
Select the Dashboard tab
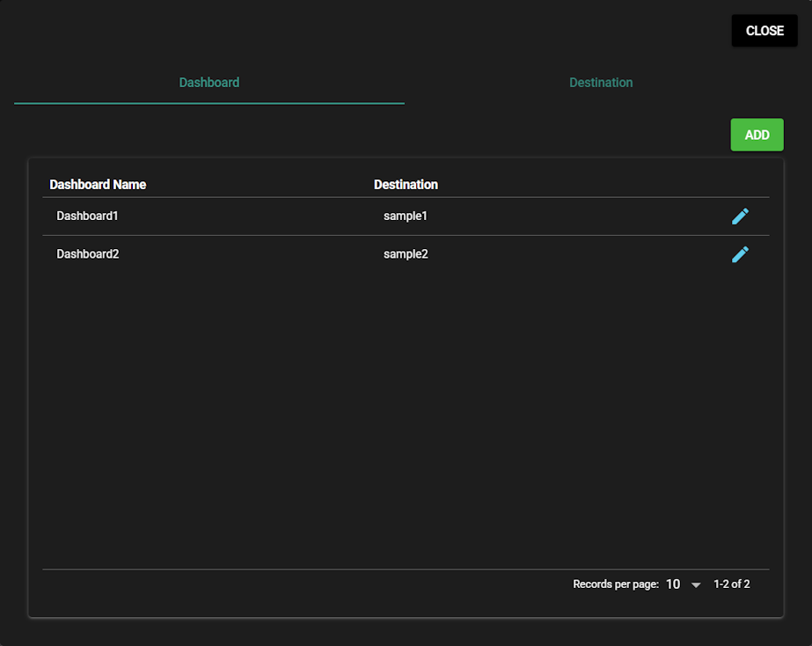(x=209, y=83)
